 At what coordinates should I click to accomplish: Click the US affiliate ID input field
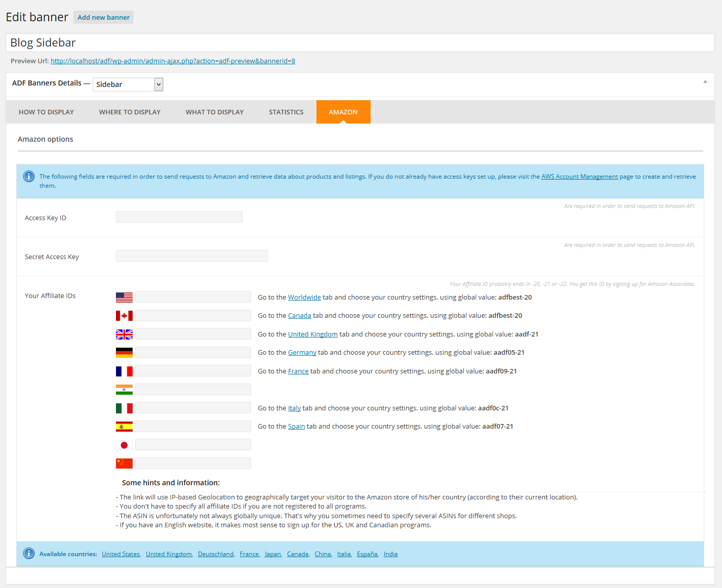pyautogui.click(x=193, y=297)
